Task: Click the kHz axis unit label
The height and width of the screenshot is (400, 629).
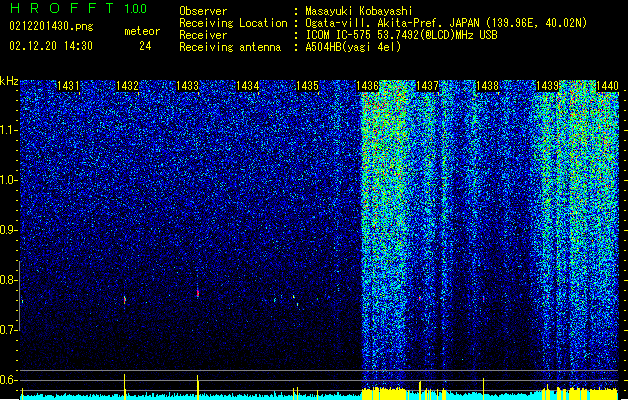Action: tap(9, 81)
